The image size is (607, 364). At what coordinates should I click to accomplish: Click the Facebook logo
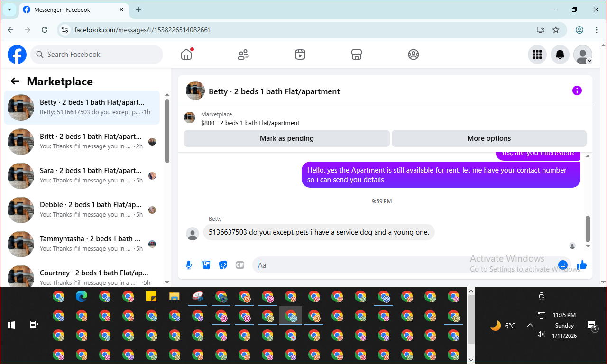click(x=17, y=55)
